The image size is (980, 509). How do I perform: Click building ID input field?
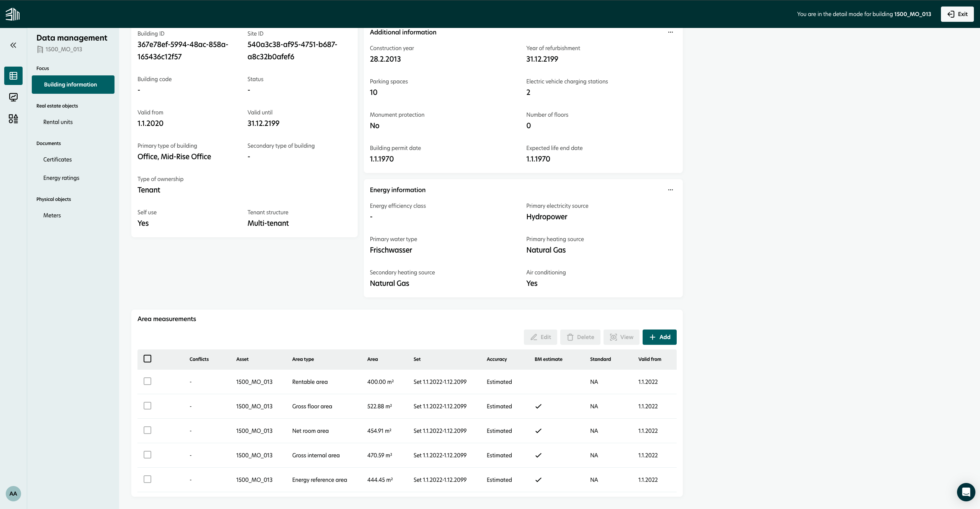pyautogui.click(x=183, y=51)
